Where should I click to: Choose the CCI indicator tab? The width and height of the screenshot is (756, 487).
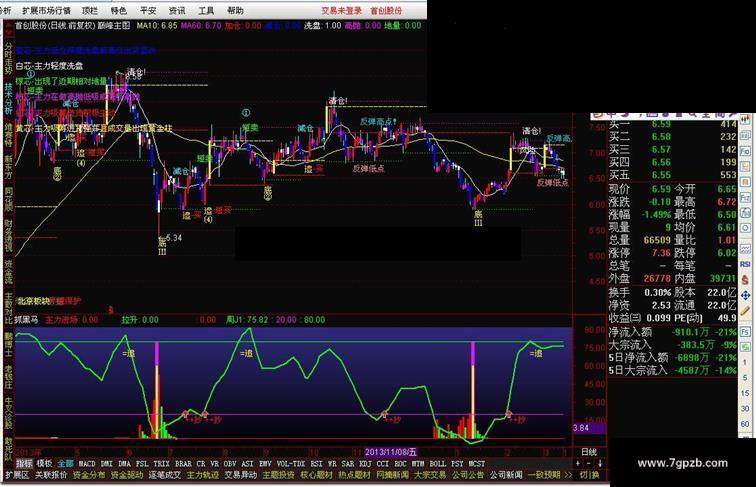382,463
